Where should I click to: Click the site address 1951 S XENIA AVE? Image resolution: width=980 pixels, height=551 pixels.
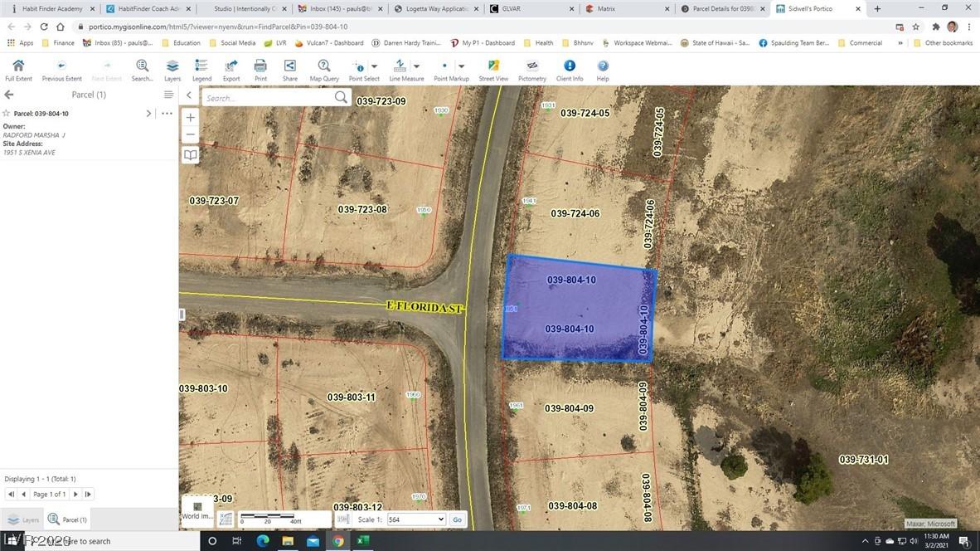pos(29,153)
